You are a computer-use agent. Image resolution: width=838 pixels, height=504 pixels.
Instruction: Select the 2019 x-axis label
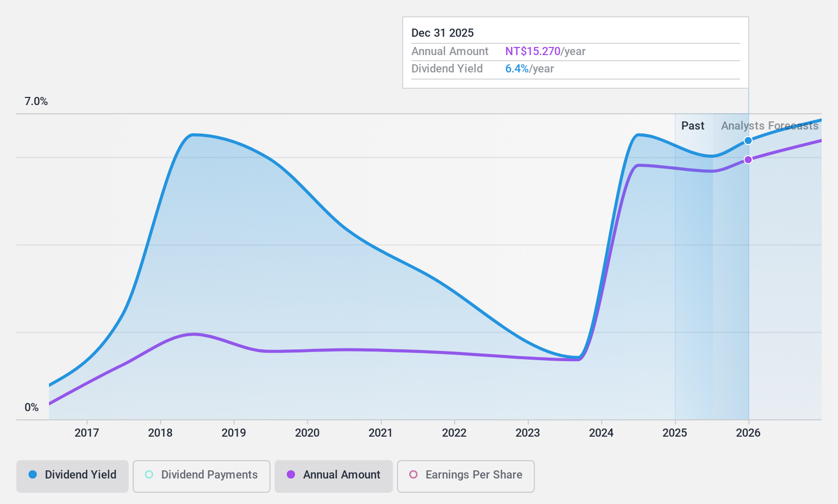[x=234, y=433]
